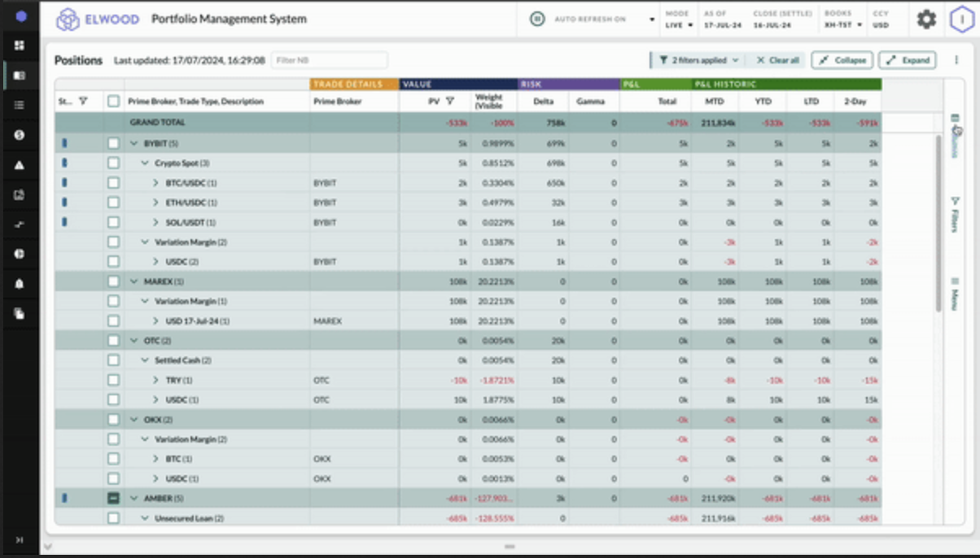Collapse the Unsecured Loan group
Screen dimensions: 980x558
pos(145,518)
